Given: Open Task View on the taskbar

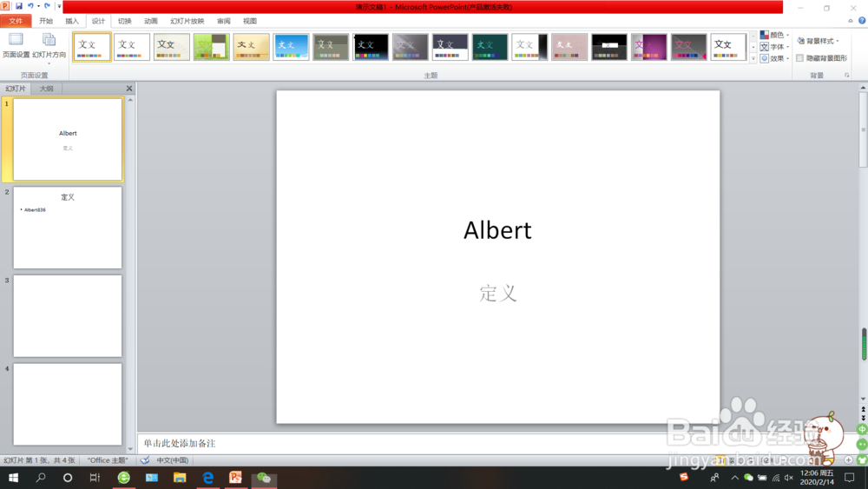Looking at the screenshot, I should 95,478.
